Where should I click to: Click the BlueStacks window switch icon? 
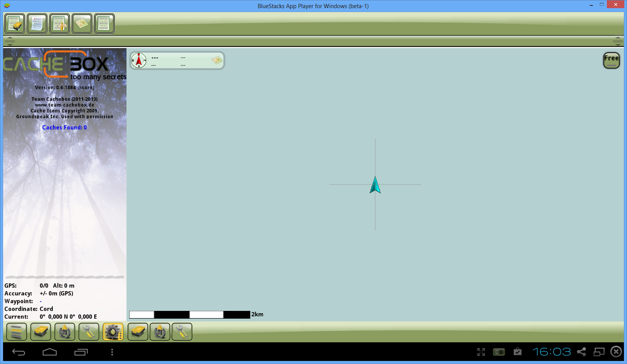click(599, 352)
